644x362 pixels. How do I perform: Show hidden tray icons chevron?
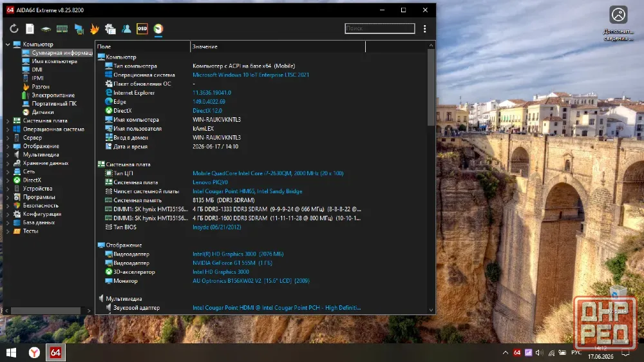click(506, 352)
